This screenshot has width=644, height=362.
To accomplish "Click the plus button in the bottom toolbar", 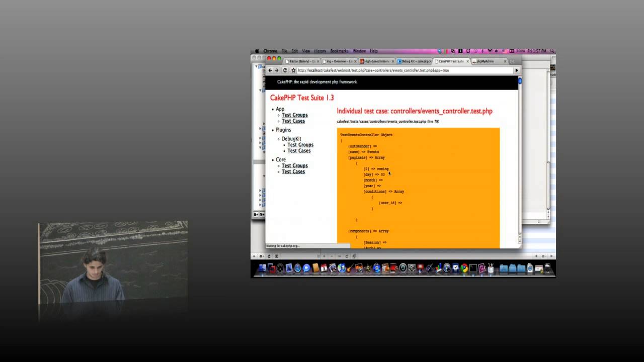I will tap(254, 256).
